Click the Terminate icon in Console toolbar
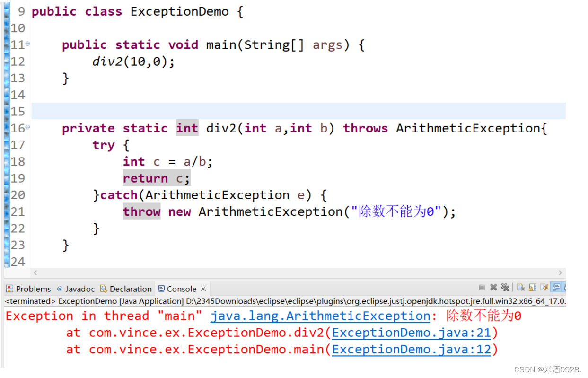Viewport: 588px width, 378px height. (x=482, y=287)
